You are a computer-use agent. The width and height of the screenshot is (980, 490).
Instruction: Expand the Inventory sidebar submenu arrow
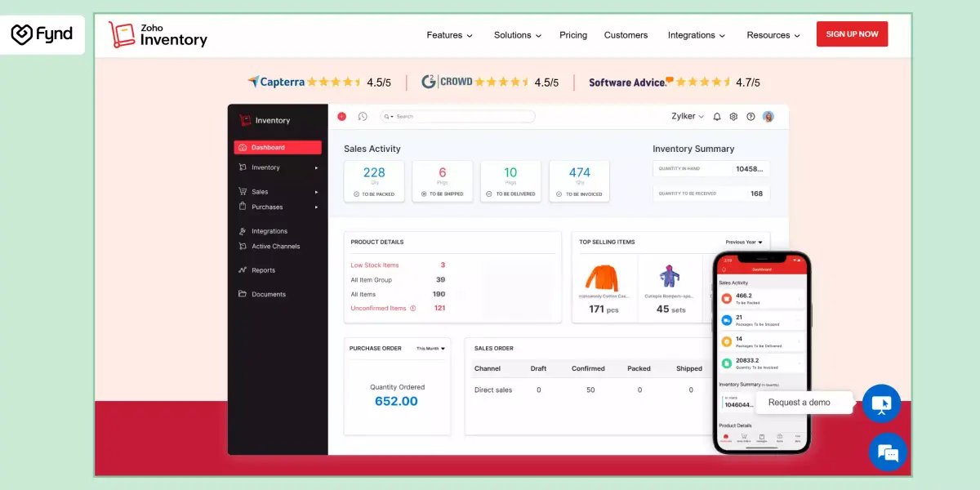click(x=317, y=167)
